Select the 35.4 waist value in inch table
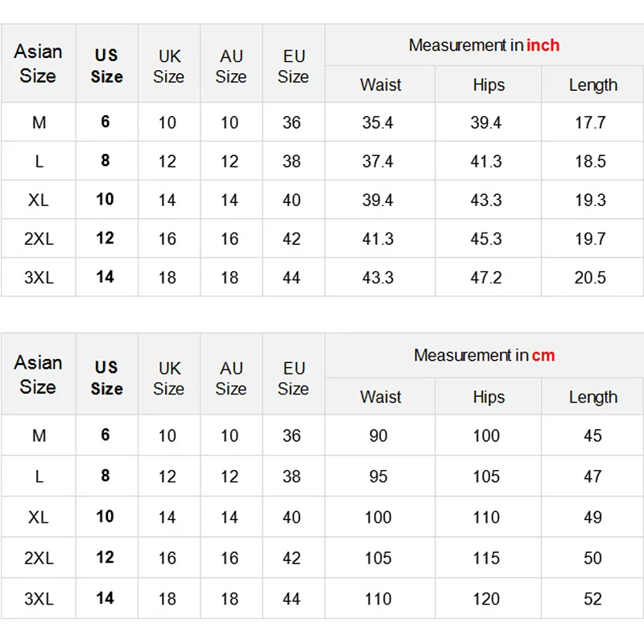The height and width of the screenshot is (644, 644). click(x=378, y=123)
